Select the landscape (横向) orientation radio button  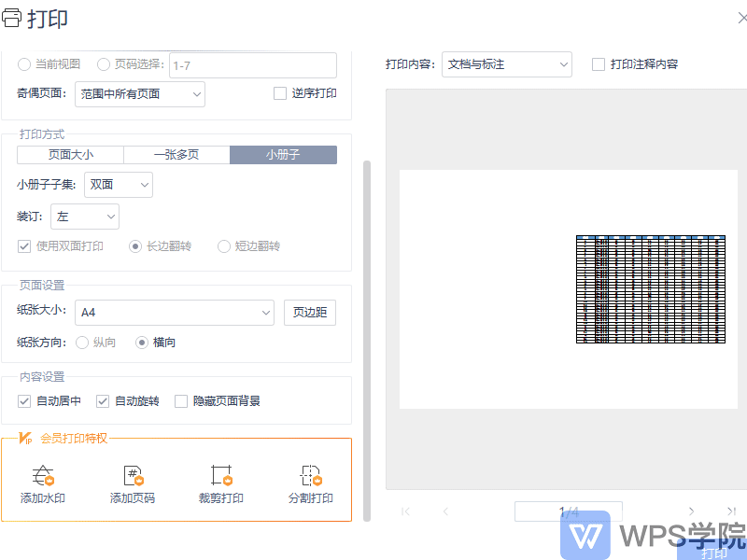[142, 343]
